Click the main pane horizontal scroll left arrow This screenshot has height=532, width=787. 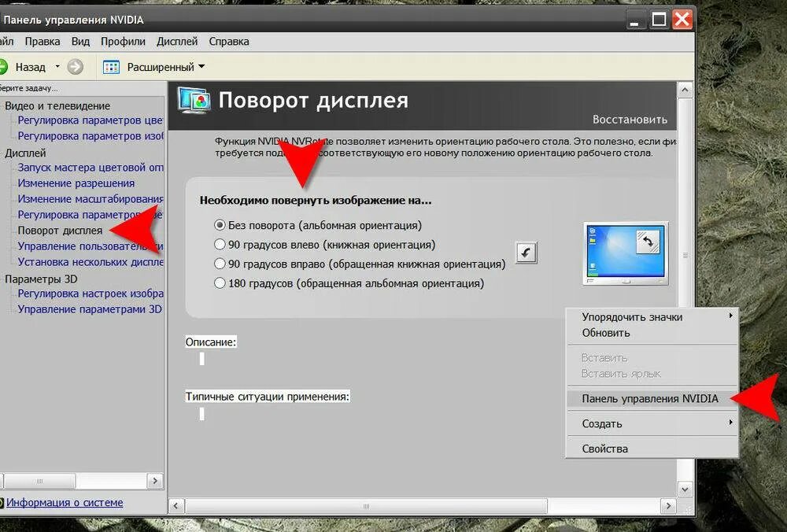[x=176, y=505]
